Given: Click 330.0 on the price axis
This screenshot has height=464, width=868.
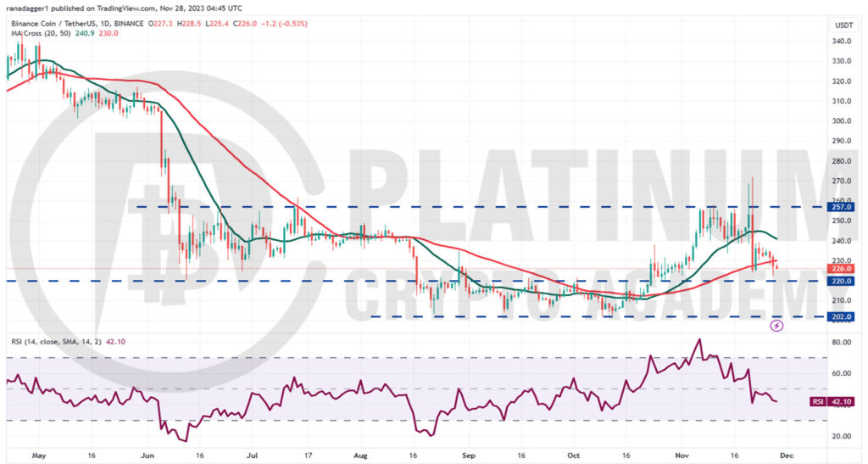Looking at the screenshot, I should tap(842, 61).
